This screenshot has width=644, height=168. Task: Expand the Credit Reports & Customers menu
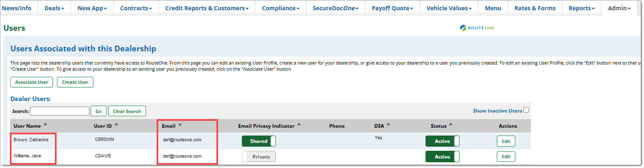tap(207, 8)
